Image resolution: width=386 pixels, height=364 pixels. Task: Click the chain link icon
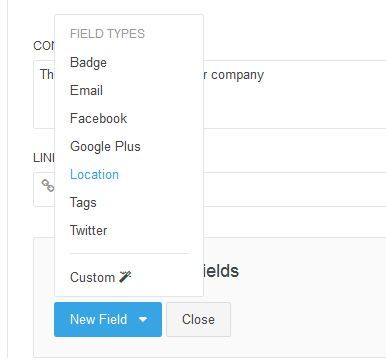tap(47, 186)
